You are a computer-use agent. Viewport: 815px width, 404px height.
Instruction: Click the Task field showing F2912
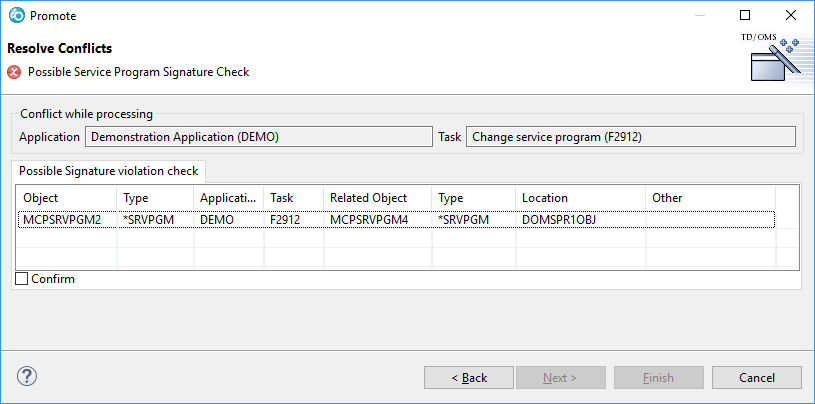630,136
